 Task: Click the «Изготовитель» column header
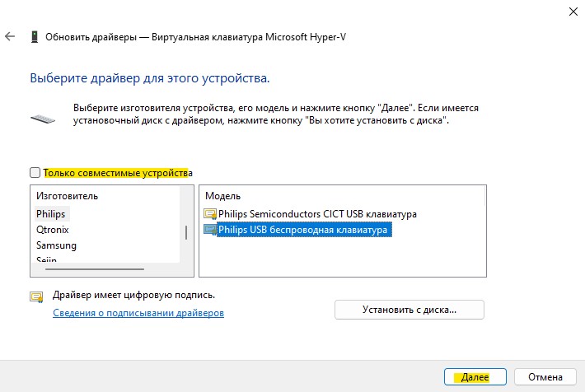pos(68,196)
